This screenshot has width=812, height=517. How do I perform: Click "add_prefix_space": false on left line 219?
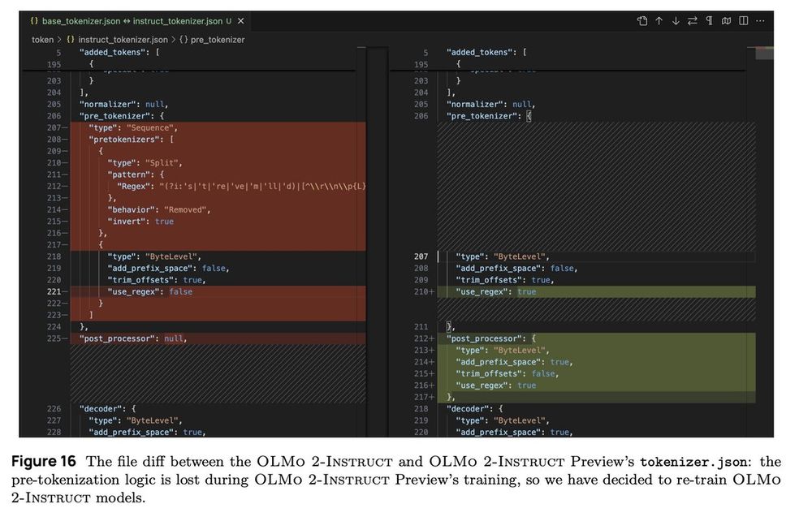pyautogui.click(x=168, y=269)
